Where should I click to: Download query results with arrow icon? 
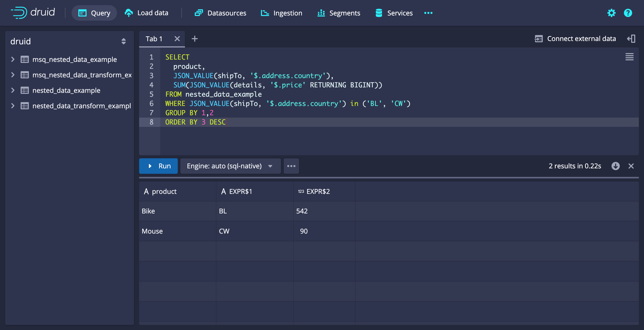[x=615, y=166]
